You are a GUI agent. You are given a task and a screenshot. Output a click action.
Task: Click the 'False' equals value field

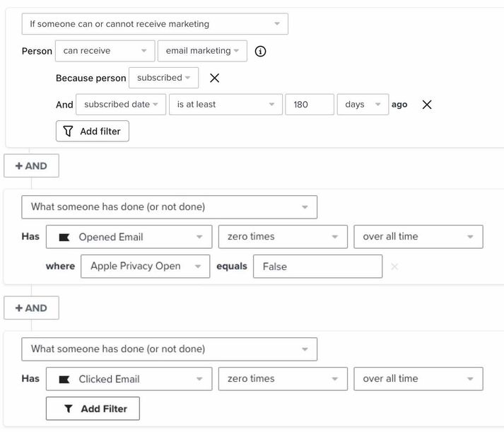[x=317, y=267]
